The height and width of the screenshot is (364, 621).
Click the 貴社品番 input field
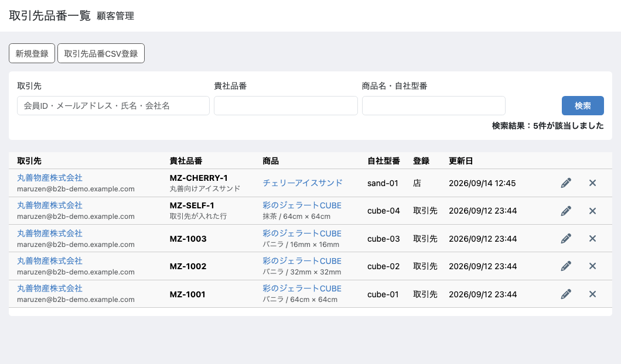coord(286,106)
